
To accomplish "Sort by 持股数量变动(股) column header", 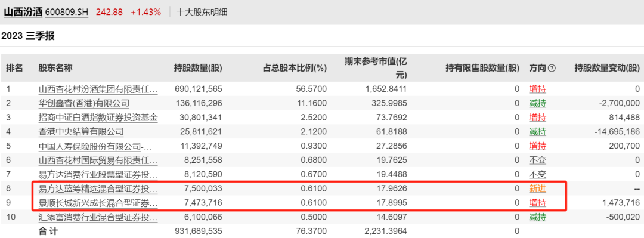I will click(x=607, y=68).
